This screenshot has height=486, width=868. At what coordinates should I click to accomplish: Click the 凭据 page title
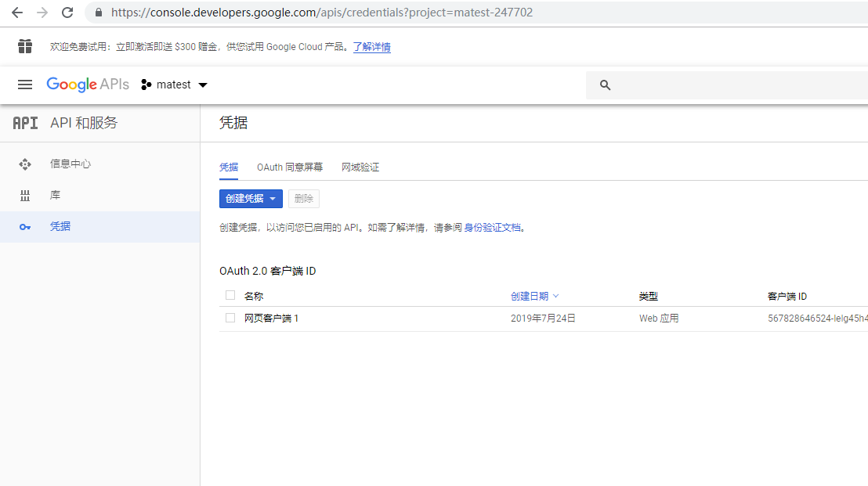[233, 123]
